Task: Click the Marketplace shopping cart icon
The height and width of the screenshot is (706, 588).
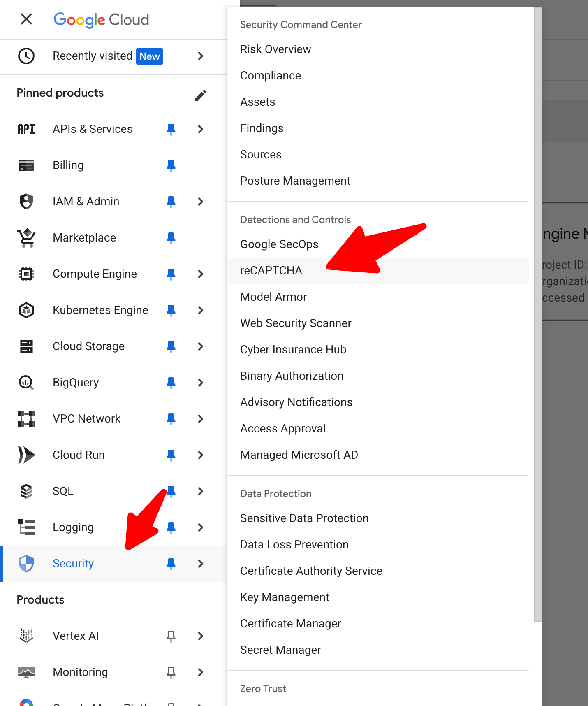Action: pos(26,238)
